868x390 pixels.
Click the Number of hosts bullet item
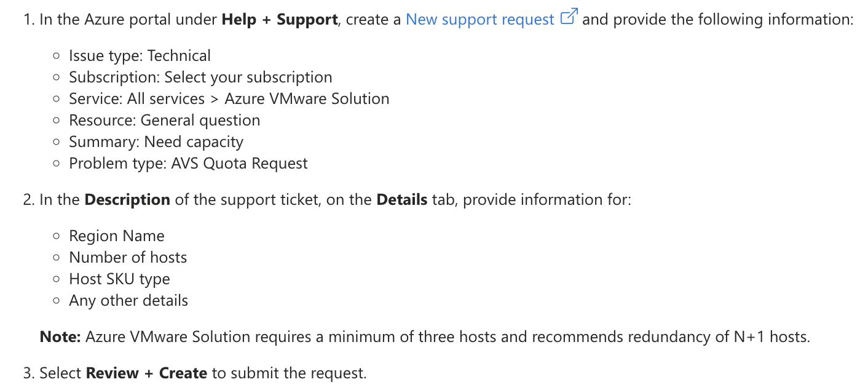128,258
